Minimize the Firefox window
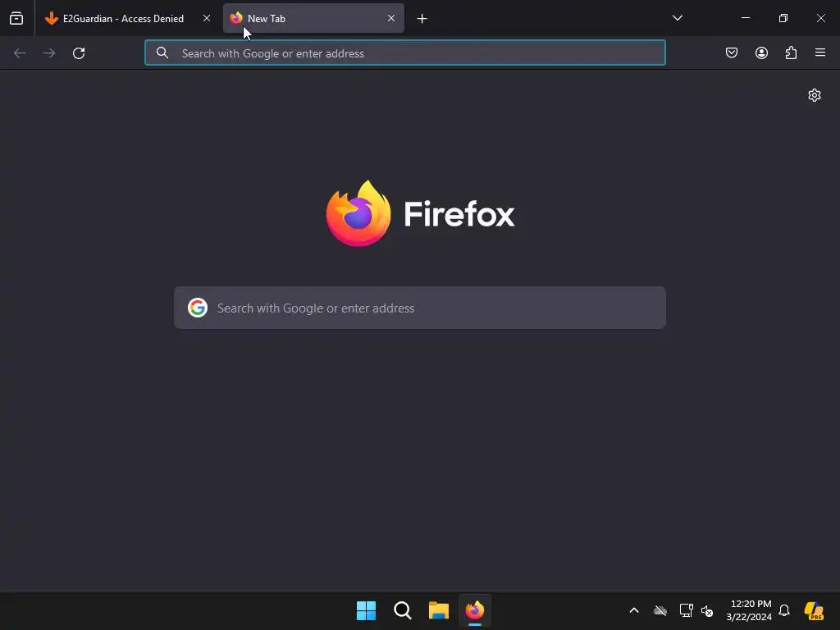The height and width of the screenshot is (630, 840). (x=745, y=18)
